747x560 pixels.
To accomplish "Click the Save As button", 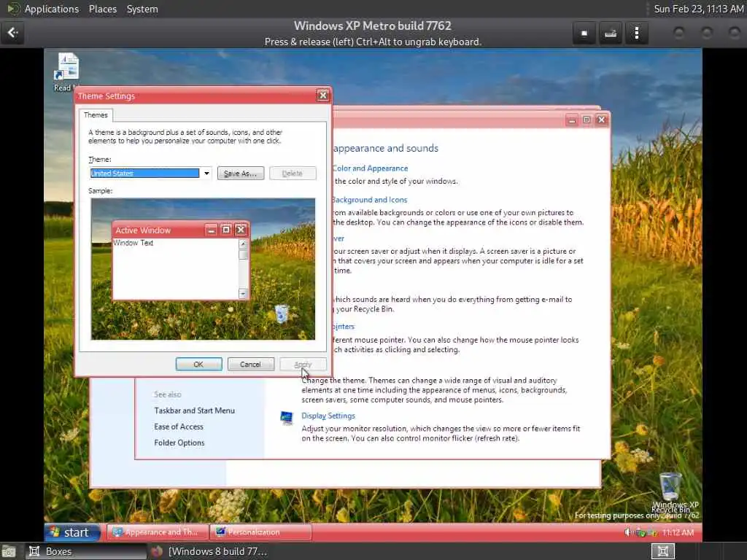I will 240,174.
